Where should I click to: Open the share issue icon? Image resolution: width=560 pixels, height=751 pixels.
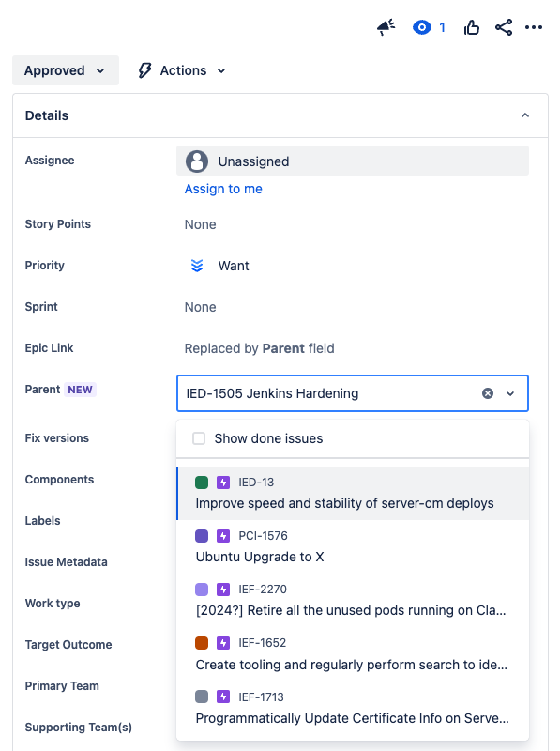504,27
